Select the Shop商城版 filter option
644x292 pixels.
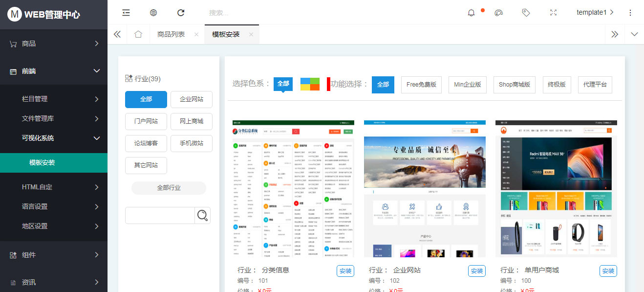[x=514, y=84]
